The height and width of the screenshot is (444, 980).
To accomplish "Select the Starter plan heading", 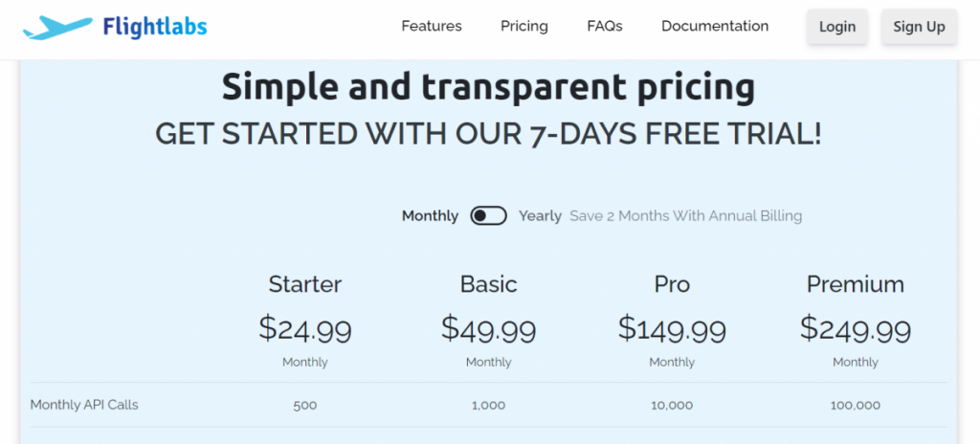I will point(305,284).
